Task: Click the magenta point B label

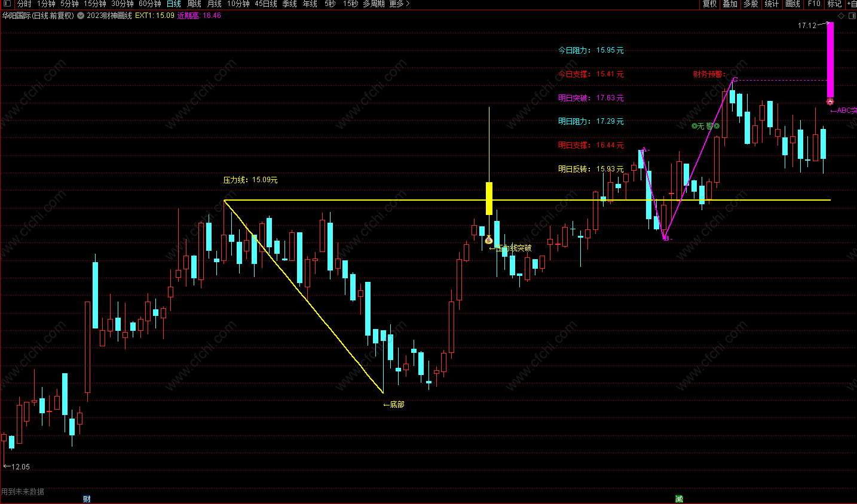Action: pyautogui.click(x=668, y=238)
